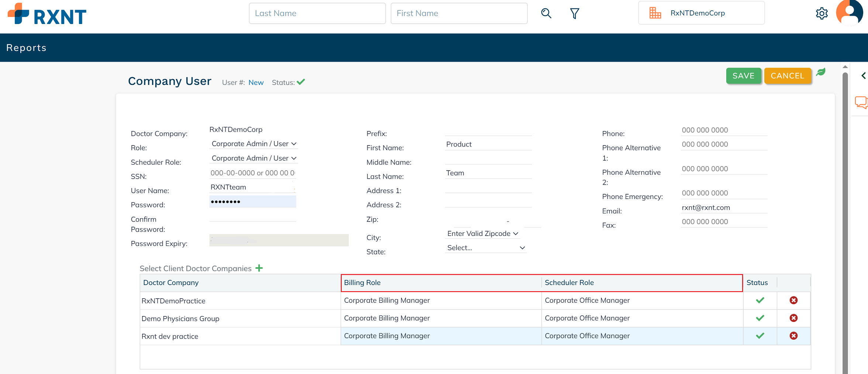
Task: Remove the Rxnt dev practice row
Action: [x=793, y=336]
